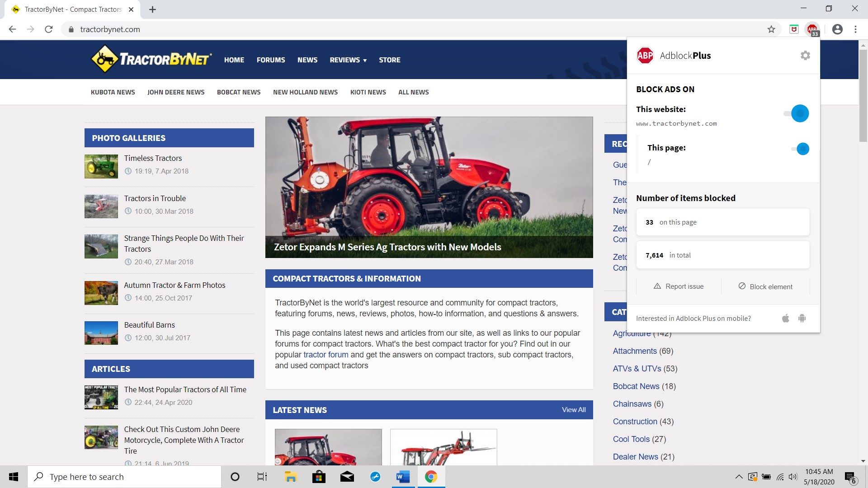Open Word from the taskbar
This screenshot has width=868, height=488.
403,477
